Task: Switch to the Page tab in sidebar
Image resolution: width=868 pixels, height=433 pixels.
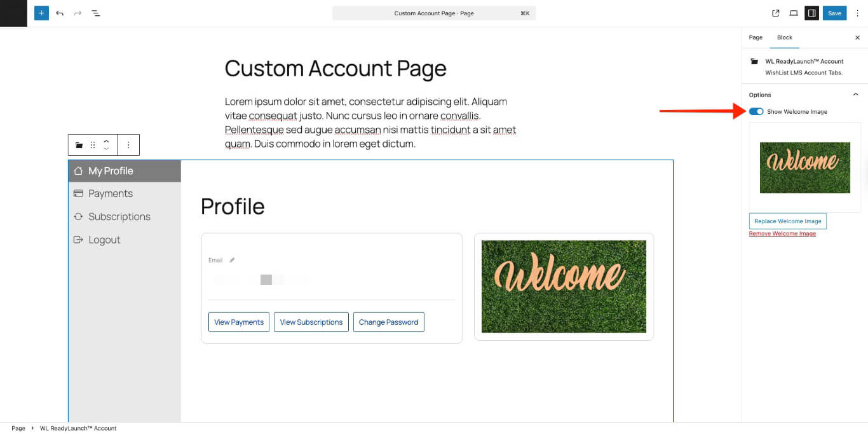Action: tap(756, 38)
